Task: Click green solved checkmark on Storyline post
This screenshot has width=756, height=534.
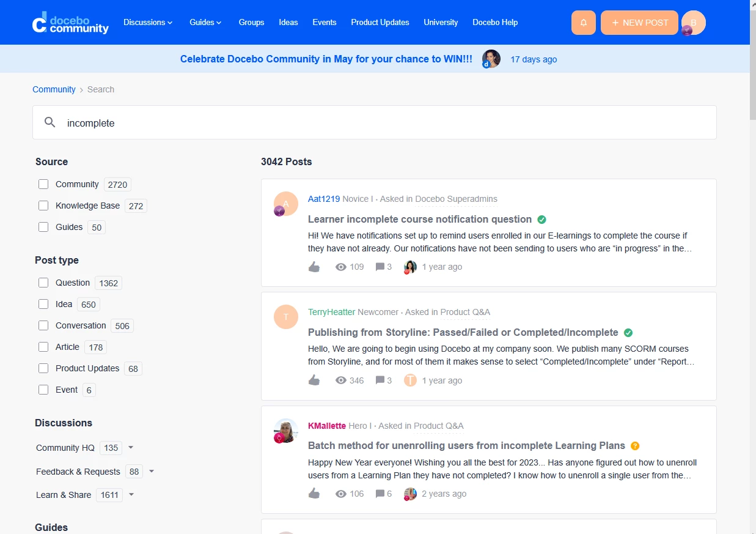Action: (628, 333)
